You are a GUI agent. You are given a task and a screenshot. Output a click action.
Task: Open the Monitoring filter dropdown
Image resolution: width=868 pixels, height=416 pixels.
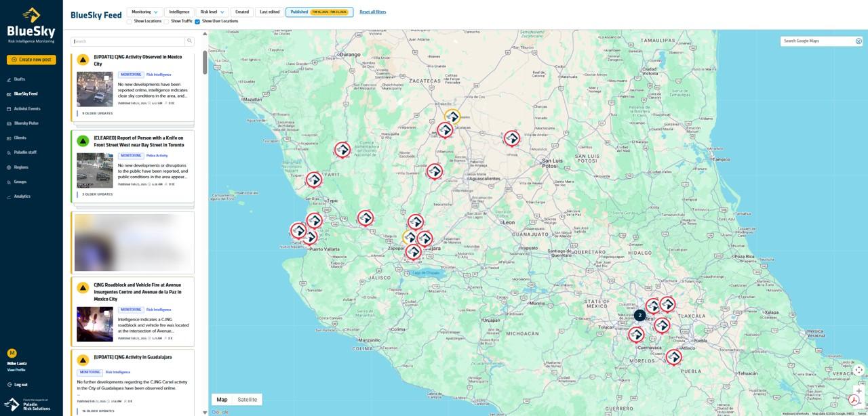tap(144, 12)
